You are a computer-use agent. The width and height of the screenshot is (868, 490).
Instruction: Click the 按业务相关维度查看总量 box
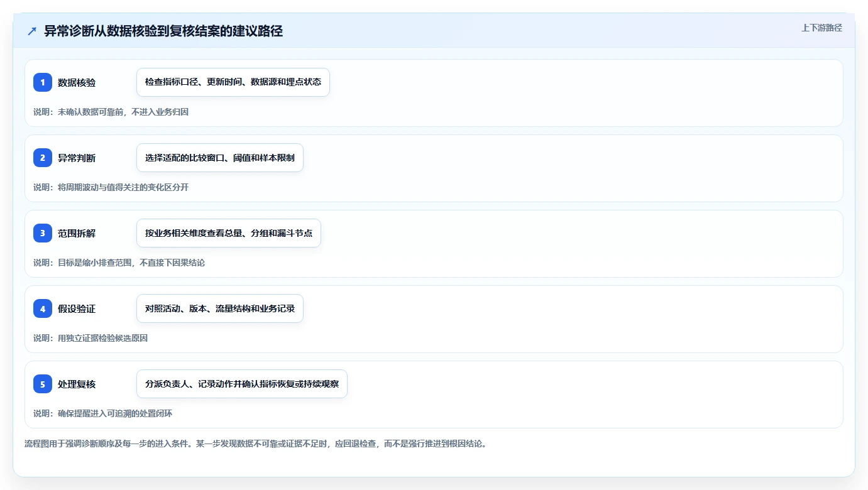point(229,233)
